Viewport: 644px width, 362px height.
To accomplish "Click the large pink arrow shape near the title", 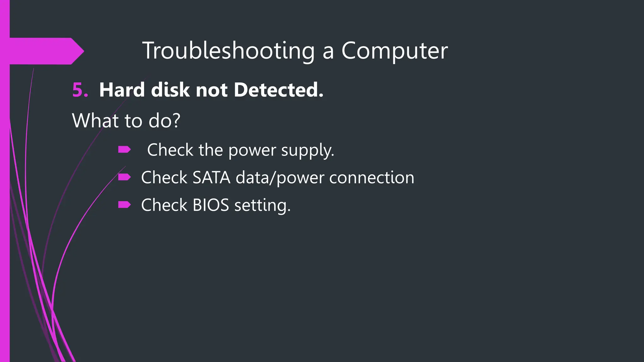I will [47, 51].
